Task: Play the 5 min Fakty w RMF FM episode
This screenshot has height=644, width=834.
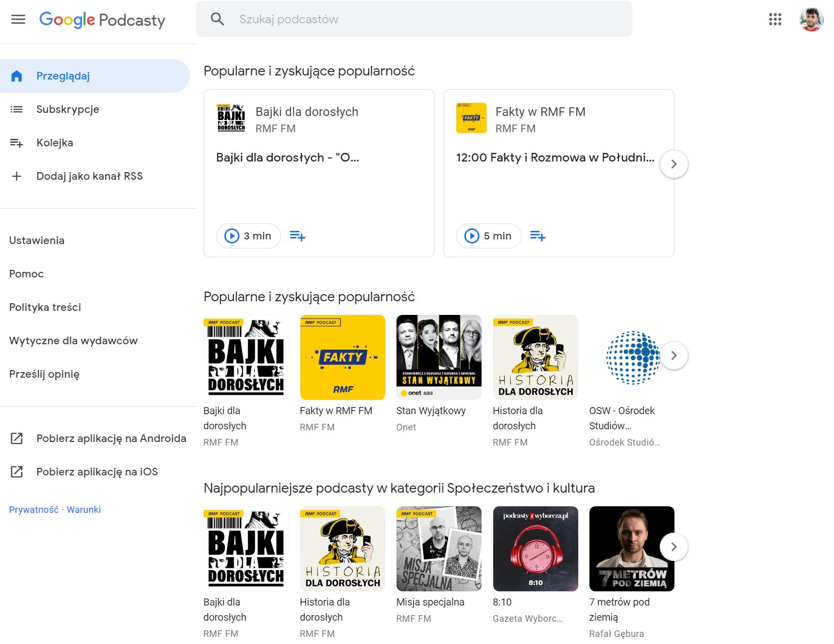Action: [489, 236]
